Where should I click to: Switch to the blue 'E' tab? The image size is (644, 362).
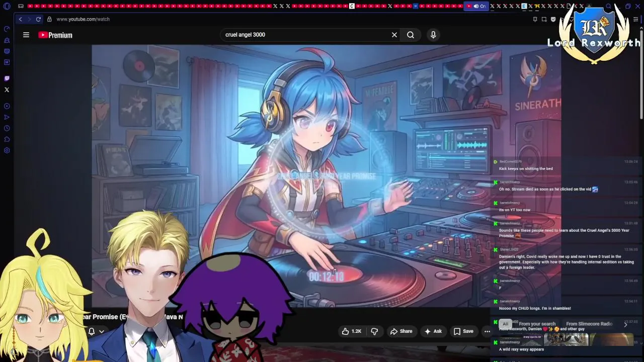[524, 6]
